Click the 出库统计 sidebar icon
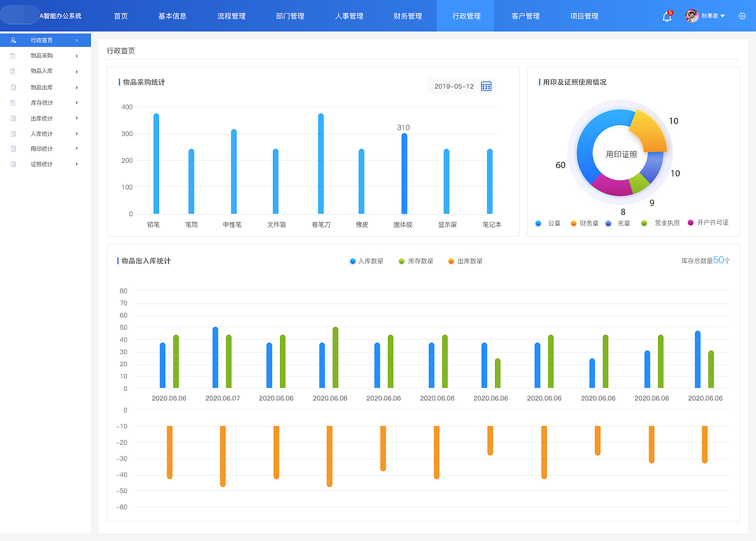This screenshot has width=756, height=541. (13, 119)
